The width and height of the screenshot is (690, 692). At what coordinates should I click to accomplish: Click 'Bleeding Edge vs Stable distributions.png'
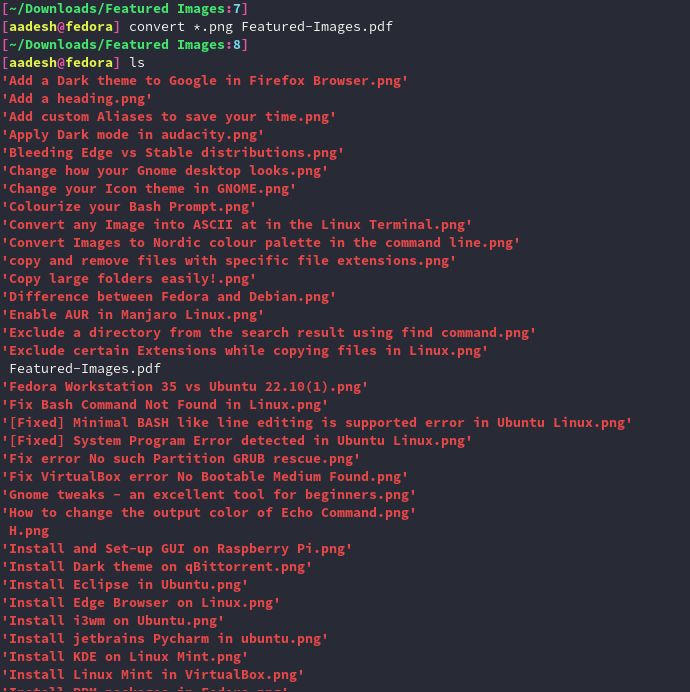pyautogui.click(x=173, y=153)
